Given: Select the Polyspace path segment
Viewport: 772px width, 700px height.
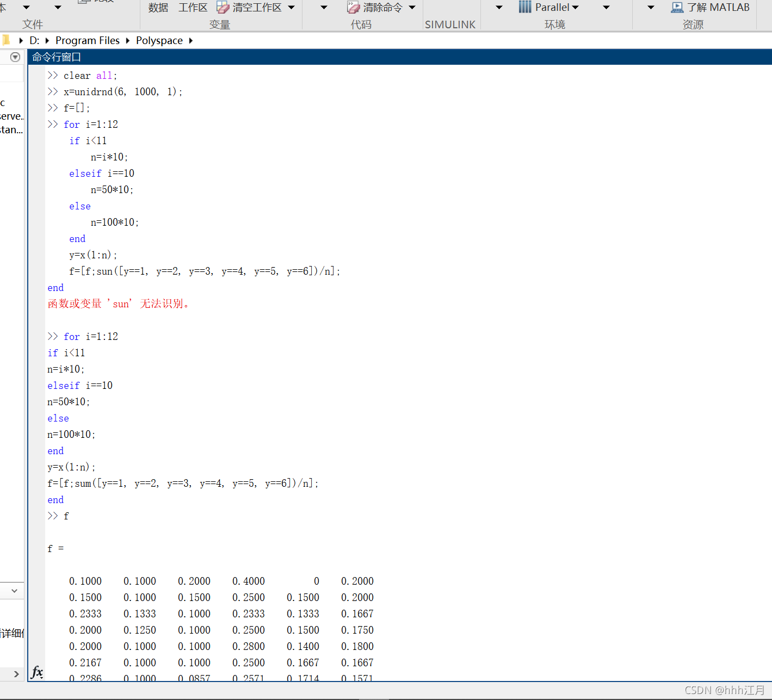Looking at the screenshot, I should [159, 41].
